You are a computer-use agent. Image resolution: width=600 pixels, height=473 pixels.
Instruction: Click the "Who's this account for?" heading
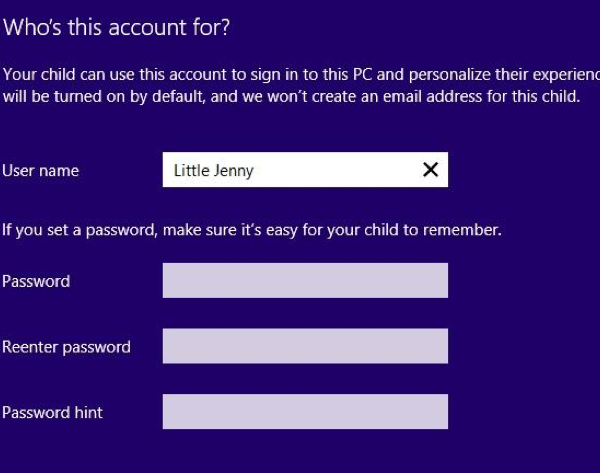[116, 27]
